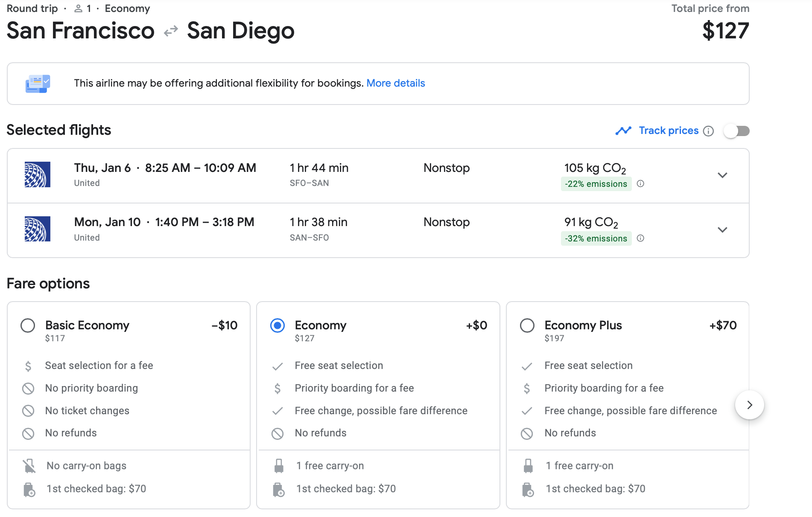Expand the Mon, Jan 10 flight details
812x517 pixels.
(722, 230)
